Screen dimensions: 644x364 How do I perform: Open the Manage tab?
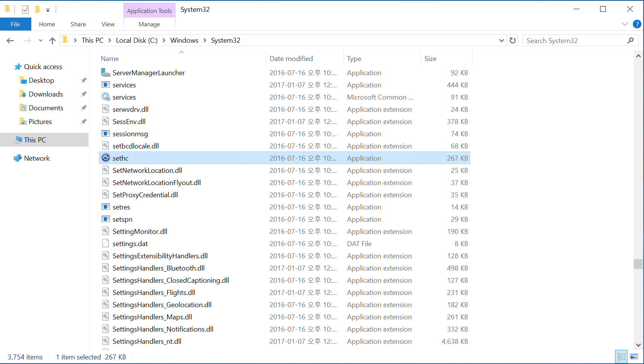point(149,24)
